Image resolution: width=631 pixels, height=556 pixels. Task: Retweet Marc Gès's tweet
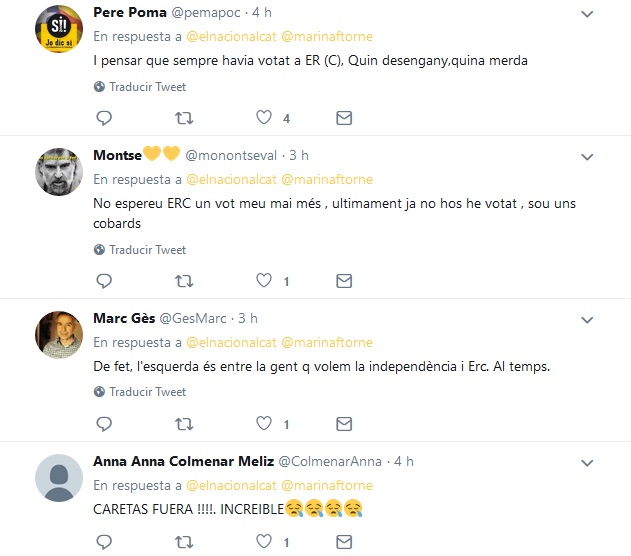184,424
